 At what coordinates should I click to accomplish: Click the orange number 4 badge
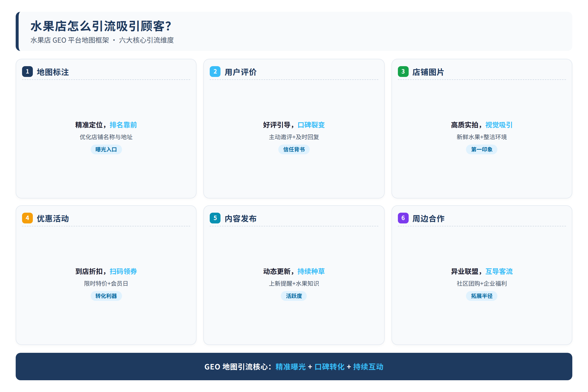coord(27,218)
